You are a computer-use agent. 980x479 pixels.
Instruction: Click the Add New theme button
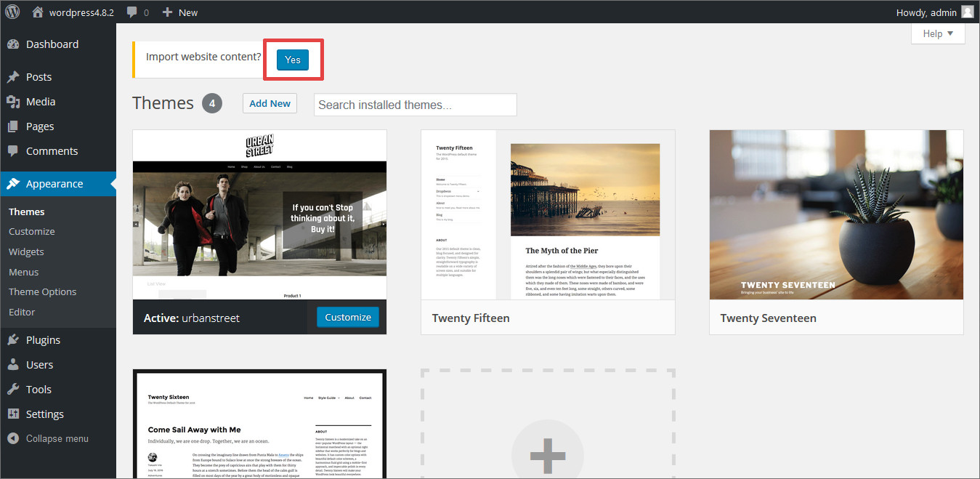[270, 103]
